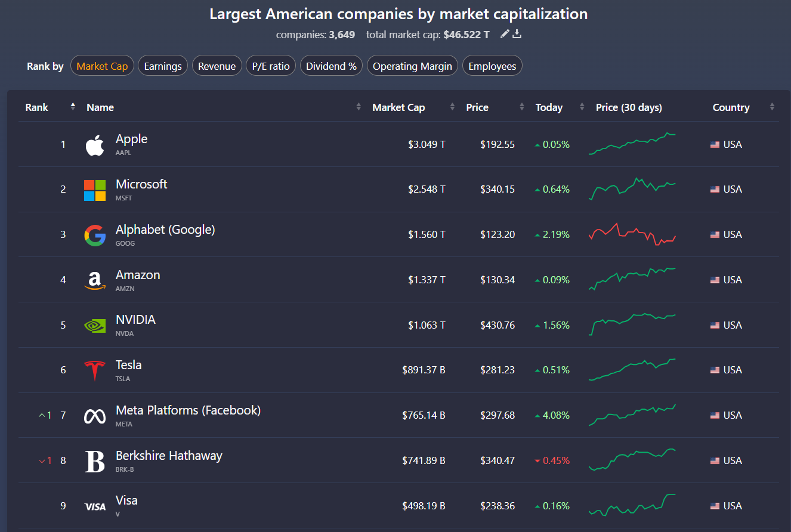This screenshot has width=791, height=532.
Task: Click the Apple logo icon
Action: pos(95,145)
